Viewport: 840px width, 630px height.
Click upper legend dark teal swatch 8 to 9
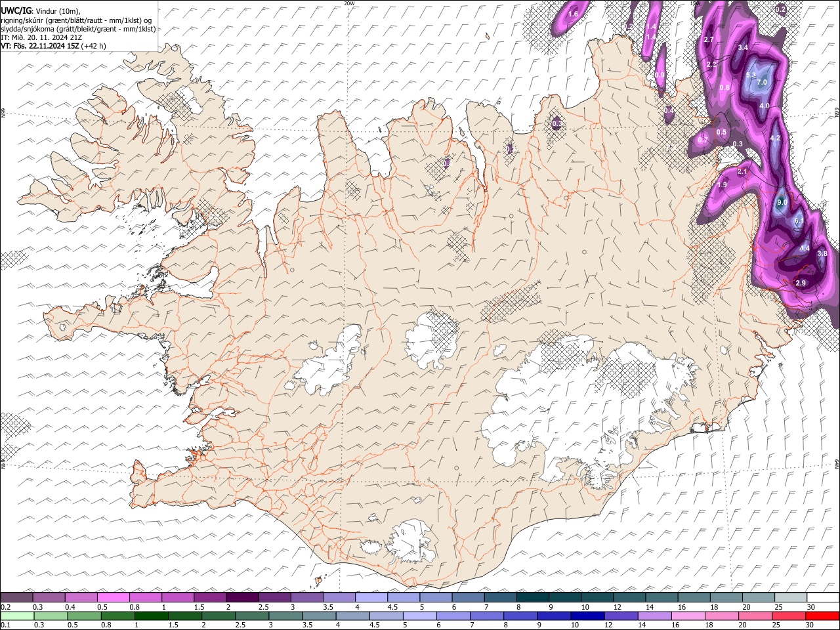pos(533,597)
